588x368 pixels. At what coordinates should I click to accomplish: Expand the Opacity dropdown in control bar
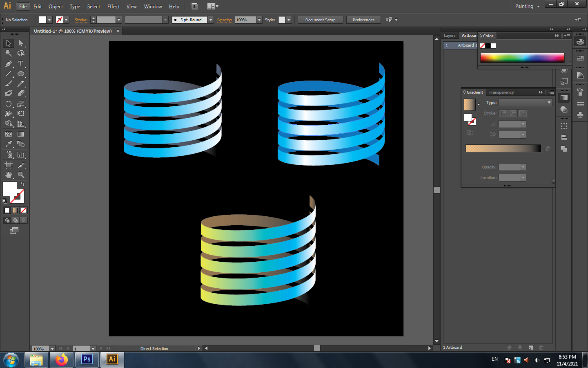(x=259, y=20)
